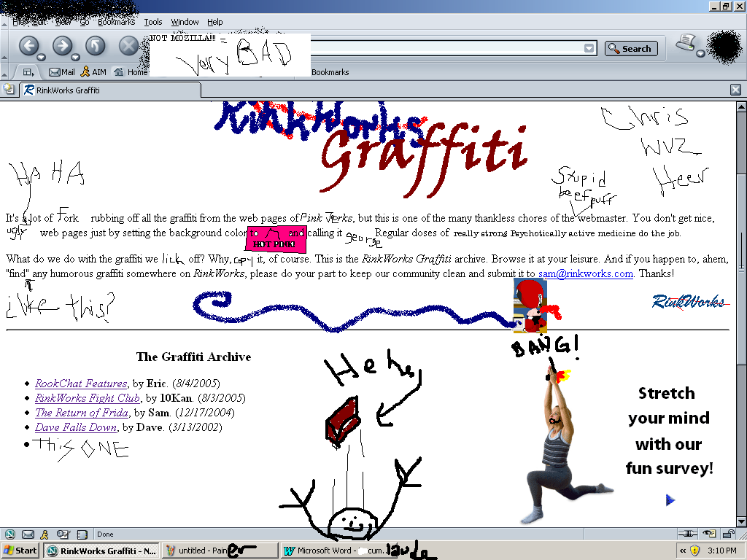Click the online/offline connection icon in status bar
This screenshot has height=560, width=747.
click(x=687, y=534)
